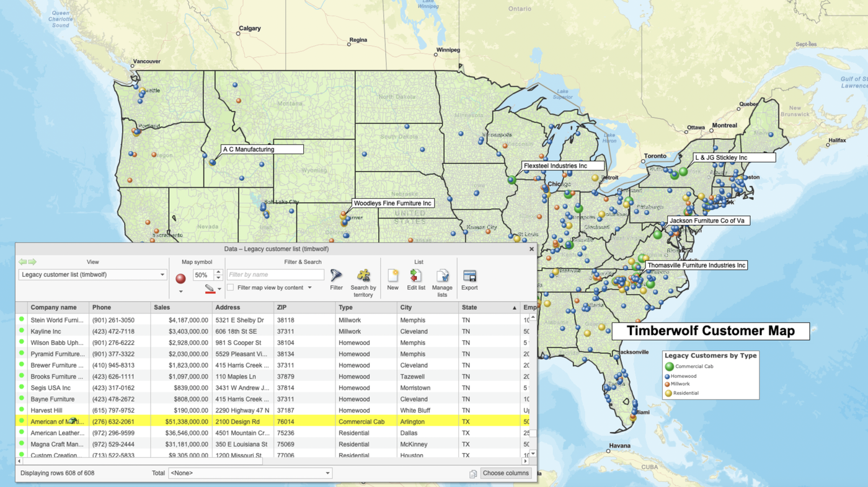The image size is (868, 487).
Task: Open the Total None dropdown
Action: [327, 473]
